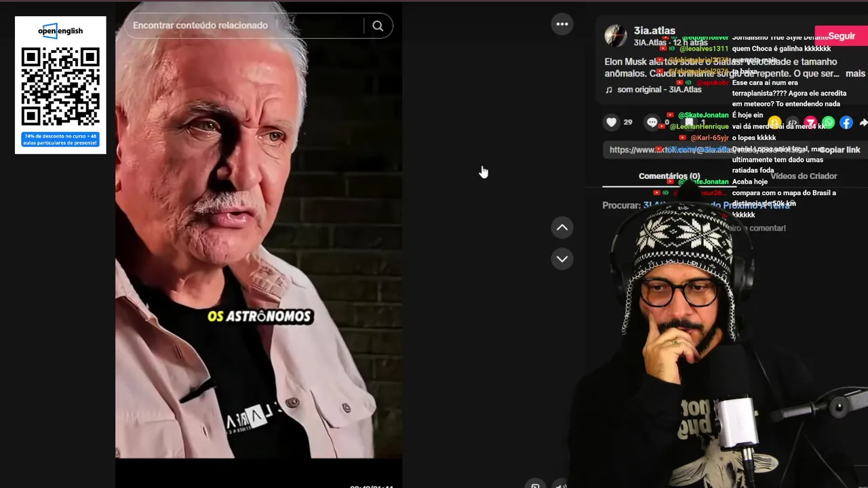The image size is (868, 488).
Task: Click chat message 'quem Choca é galinha kkkkkkk'
Action: (782, 49)
